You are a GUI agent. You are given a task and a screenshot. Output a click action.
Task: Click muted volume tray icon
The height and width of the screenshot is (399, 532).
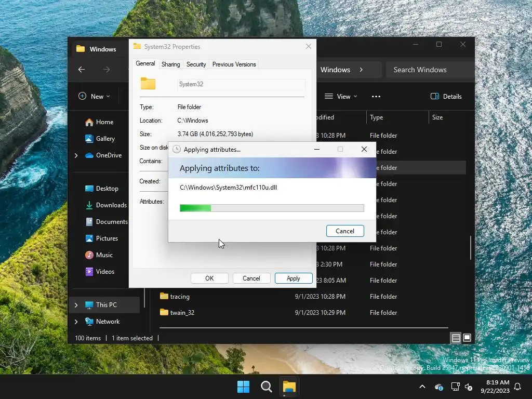click(469, 387)
